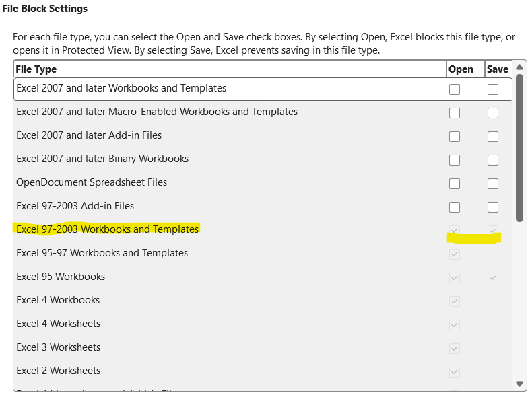Click Open checkbox for Excel 97-2003 Workbooks

pyautogui.click(x=455, y=231)
